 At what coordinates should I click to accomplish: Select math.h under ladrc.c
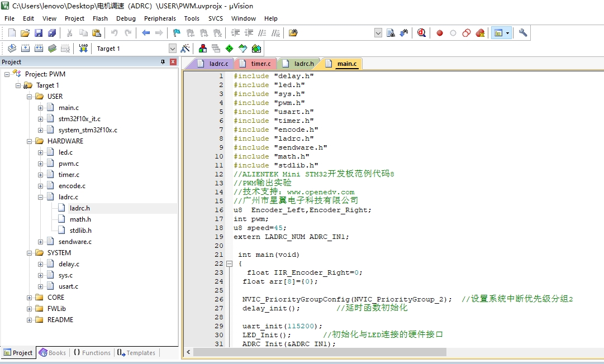80,219
